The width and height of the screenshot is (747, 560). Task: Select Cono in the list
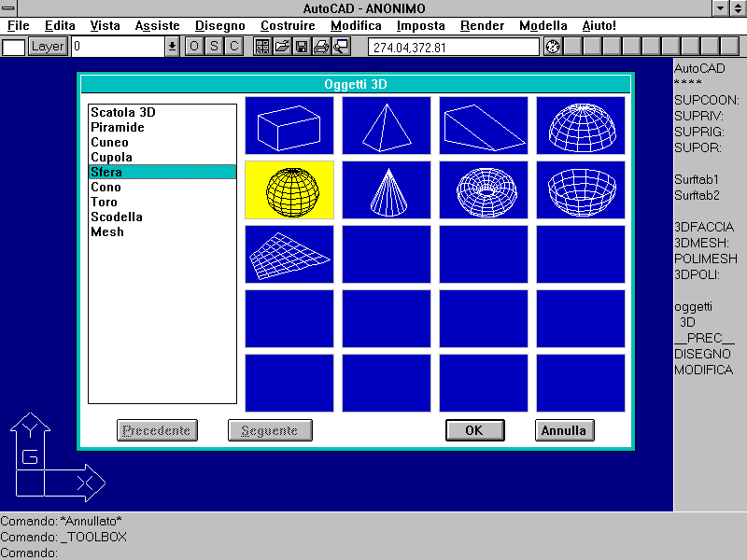pyautogui.click(x=162, y=188)
